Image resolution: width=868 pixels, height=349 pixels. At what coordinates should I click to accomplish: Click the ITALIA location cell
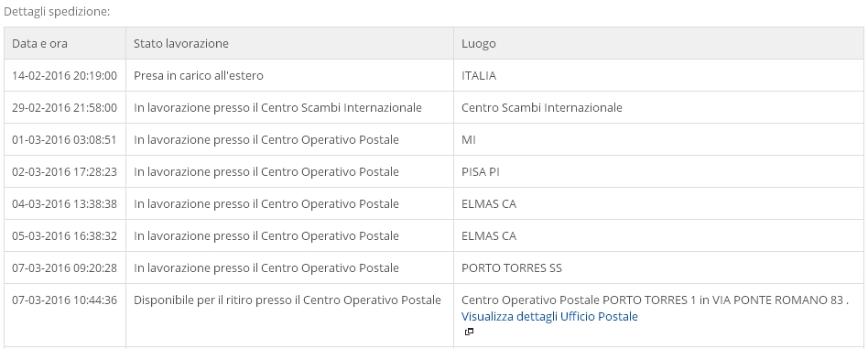(479, 75)
